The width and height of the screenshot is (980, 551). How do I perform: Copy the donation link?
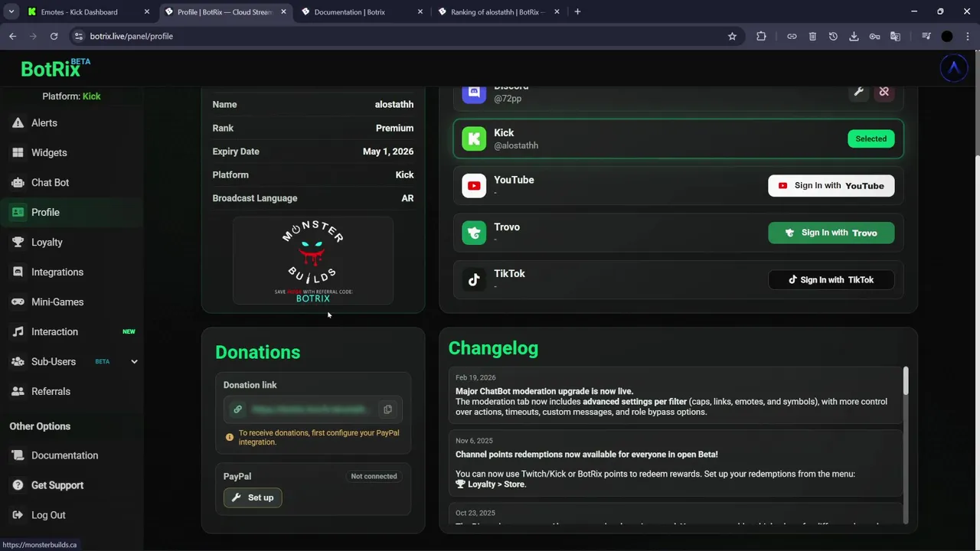(x=387, y=409)
